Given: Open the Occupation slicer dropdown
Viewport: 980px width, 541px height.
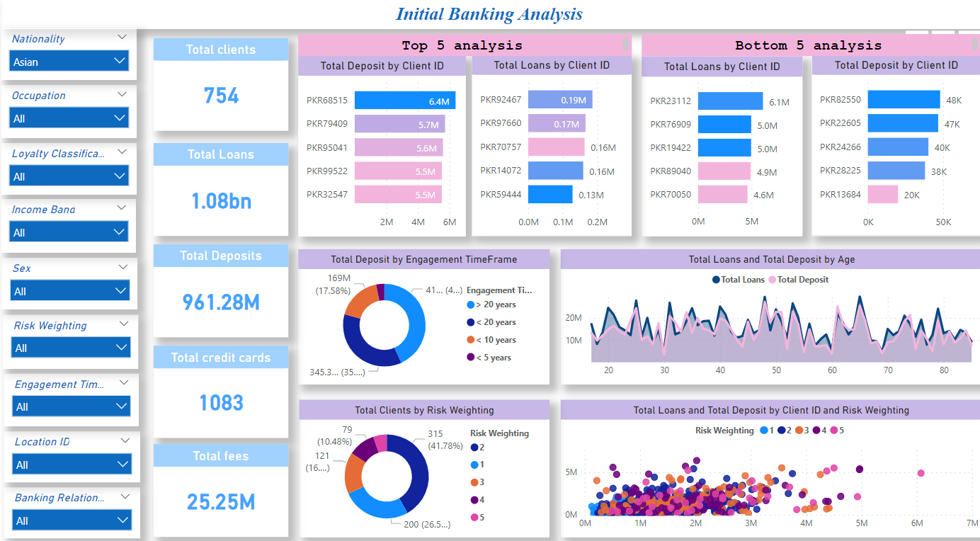Looking at the screenshot, I should click(x=69, y=118).
